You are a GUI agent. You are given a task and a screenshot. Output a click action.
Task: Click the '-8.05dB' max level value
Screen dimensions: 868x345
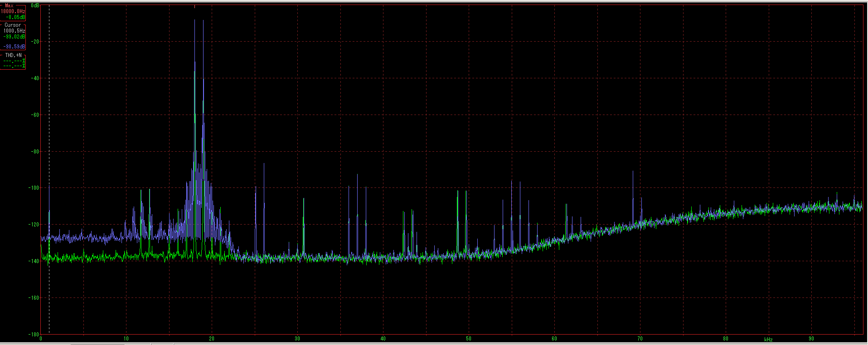point(15,17)
